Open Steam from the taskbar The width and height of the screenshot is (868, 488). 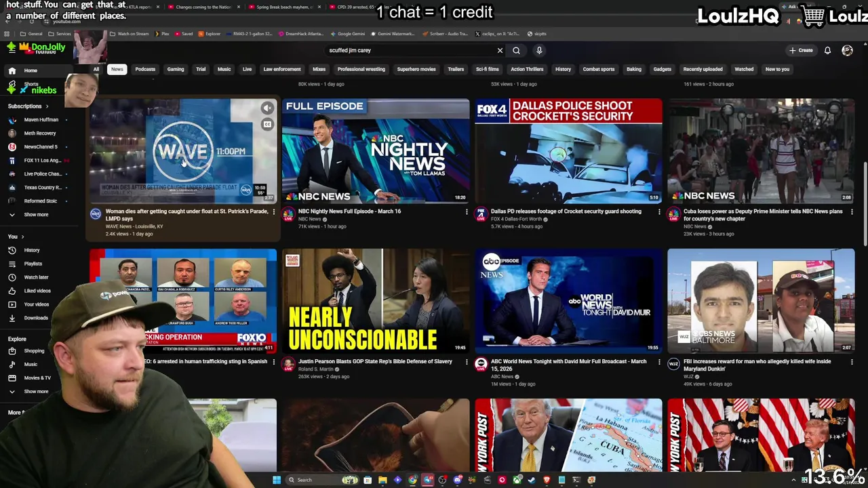[532, 480]
